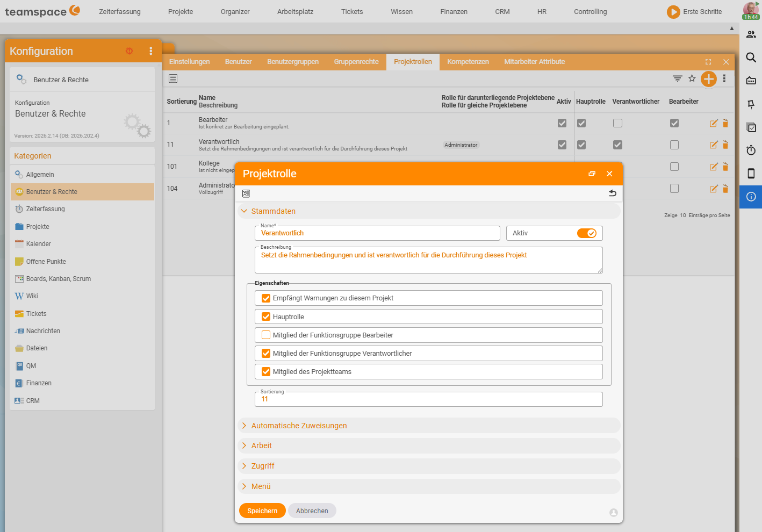Expand the Arbeit section
The image size is (762, 532).
click(429, 445)
